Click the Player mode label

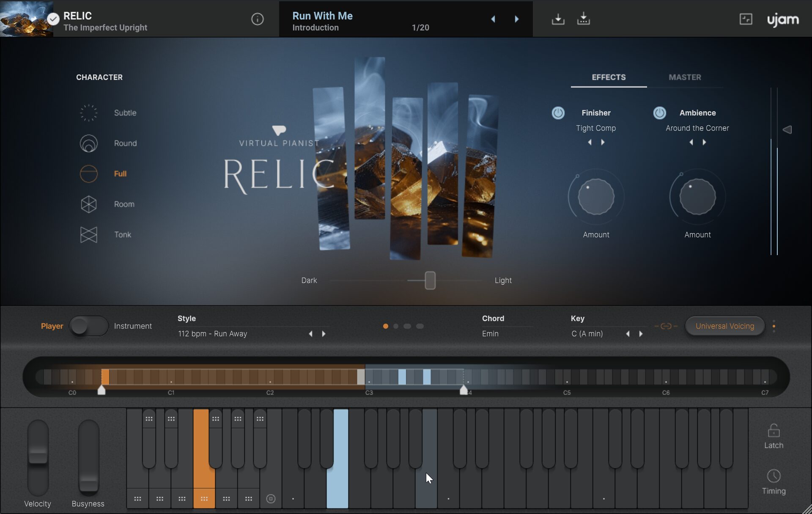(52, 326)
